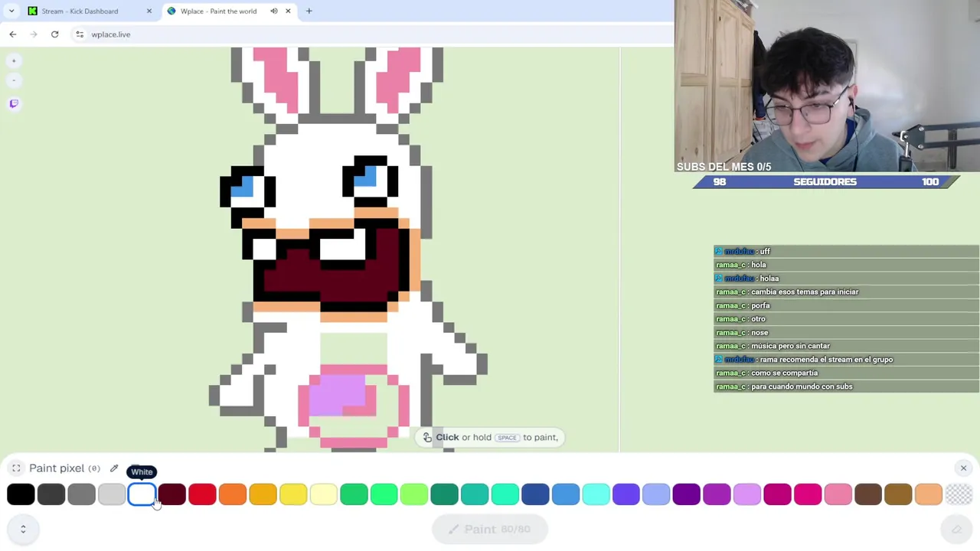Mute the Wplace tab via its speaker icon

(273, 11)
